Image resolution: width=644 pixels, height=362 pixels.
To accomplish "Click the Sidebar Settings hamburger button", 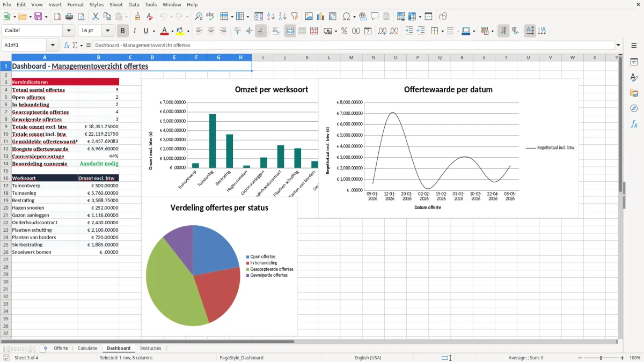I will tap(634, 46).
